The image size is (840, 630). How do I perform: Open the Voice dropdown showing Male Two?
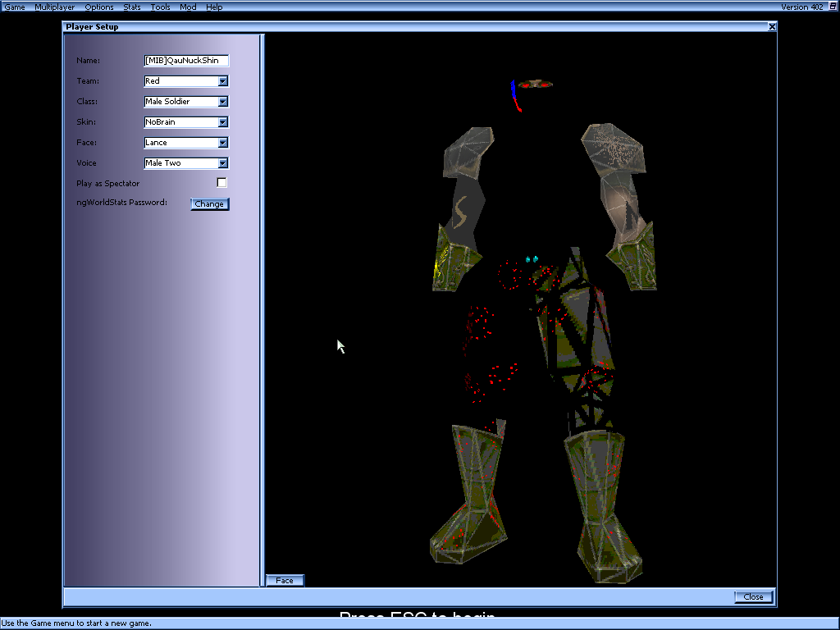pyautogui.click(x=223, y=162)
